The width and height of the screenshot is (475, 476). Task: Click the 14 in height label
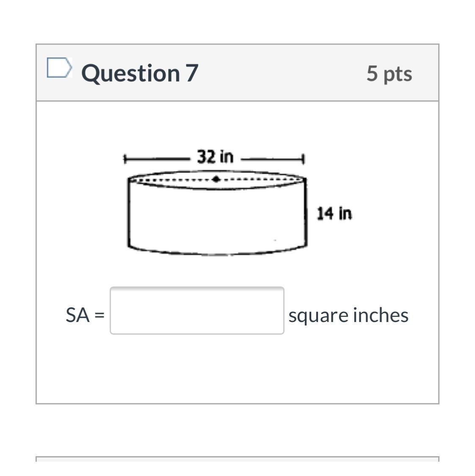click(x=334, y=213)
